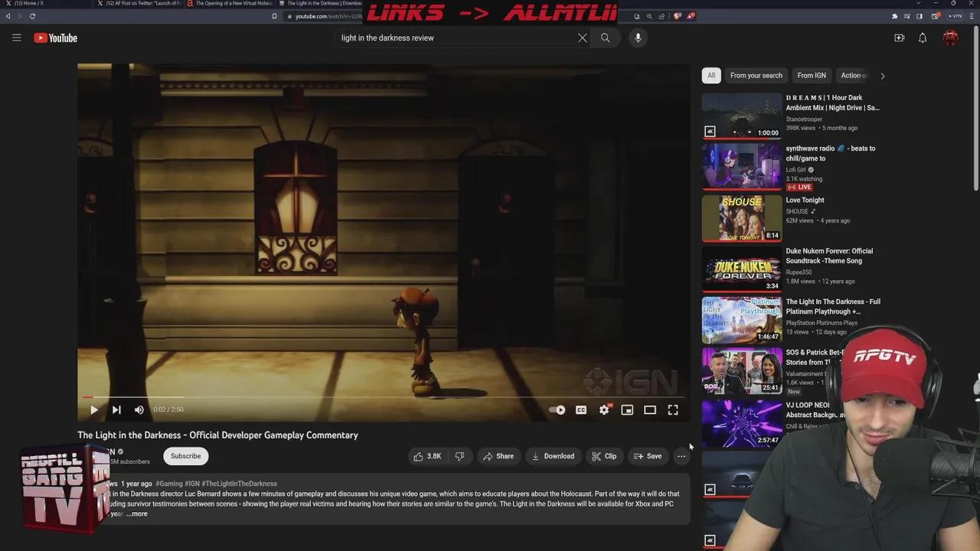This screenshot has width=980, height=551.
Task: Enable theater mode
Action: (x=650, y=410)
